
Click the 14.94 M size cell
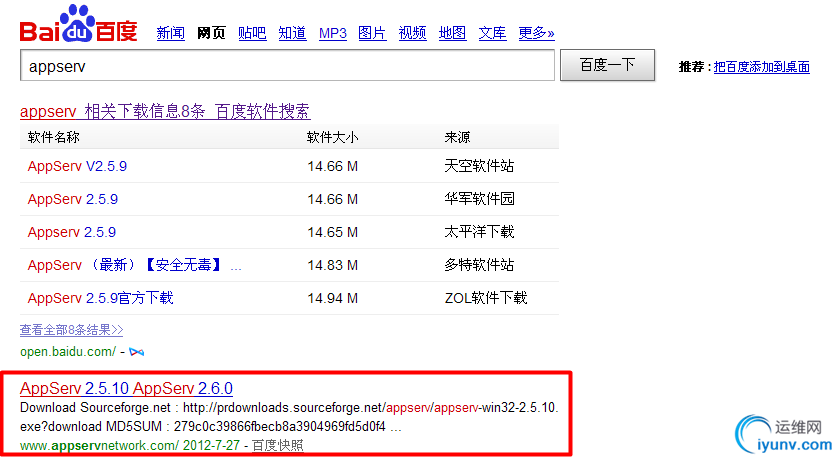332,299
